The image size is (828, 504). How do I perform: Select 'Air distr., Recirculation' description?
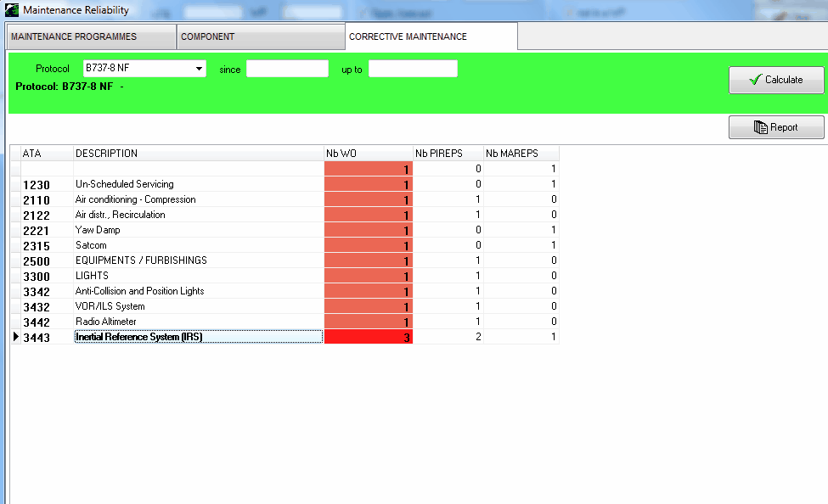(199, 215)
